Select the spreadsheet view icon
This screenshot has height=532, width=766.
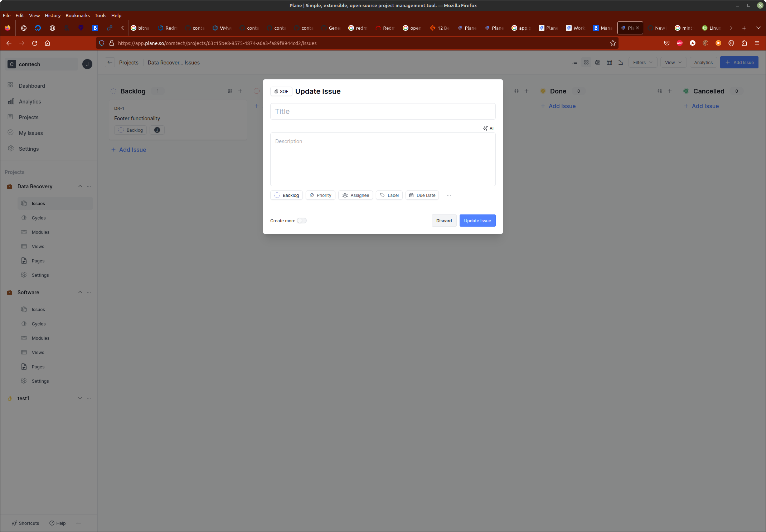click(609, 62)
